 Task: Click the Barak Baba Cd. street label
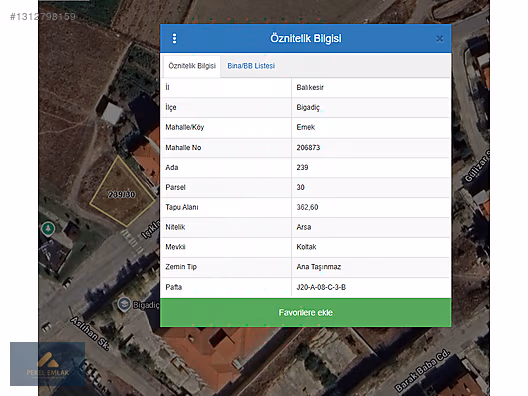[x=422, y=370]
